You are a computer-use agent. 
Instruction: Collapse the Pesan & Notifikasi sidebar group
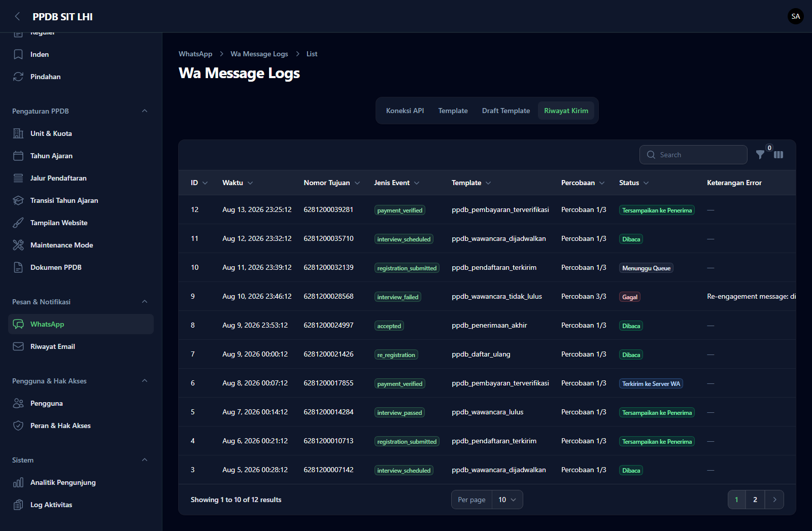145,302
